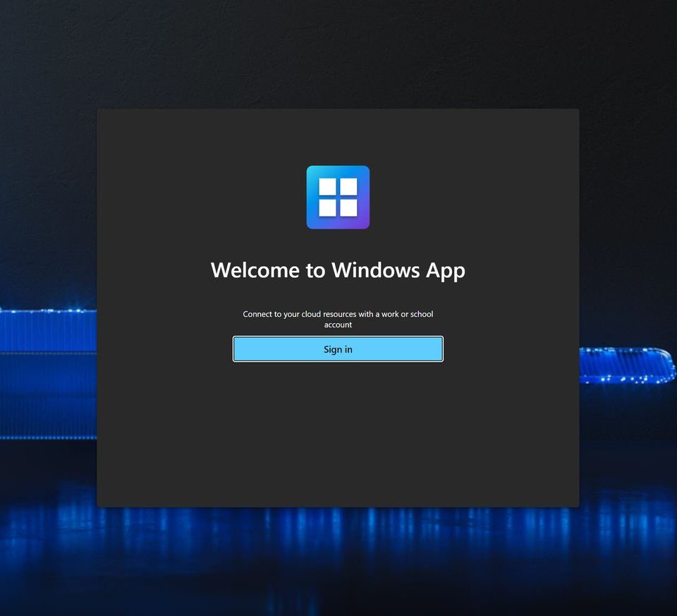Click the glowing blue bar right of dialog

point(625,364)
